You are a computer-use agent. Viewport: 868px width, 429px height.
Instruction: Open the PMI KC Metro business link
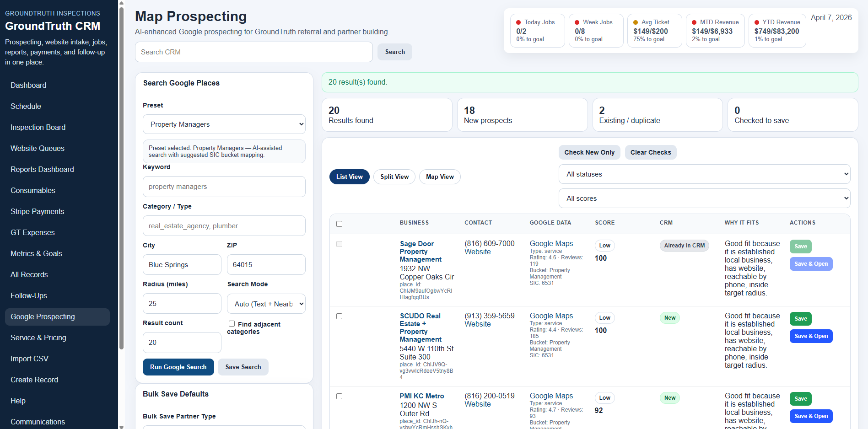click(x=422, y=396)
